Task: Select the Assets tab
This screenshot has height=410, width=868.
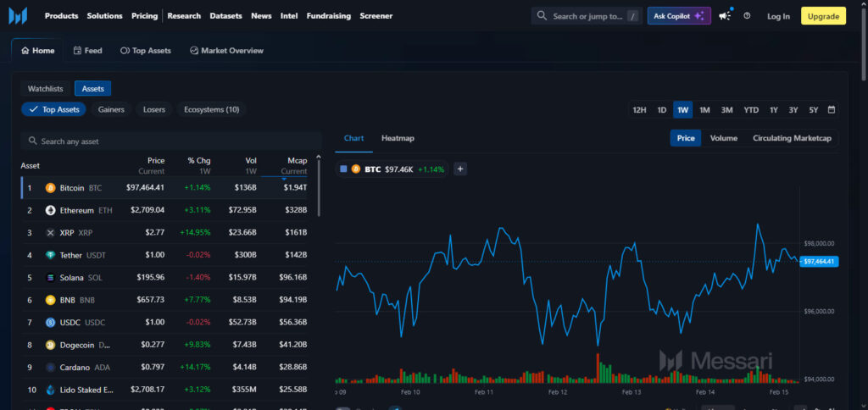Action: pyautogui.click(x=93, y=89)
